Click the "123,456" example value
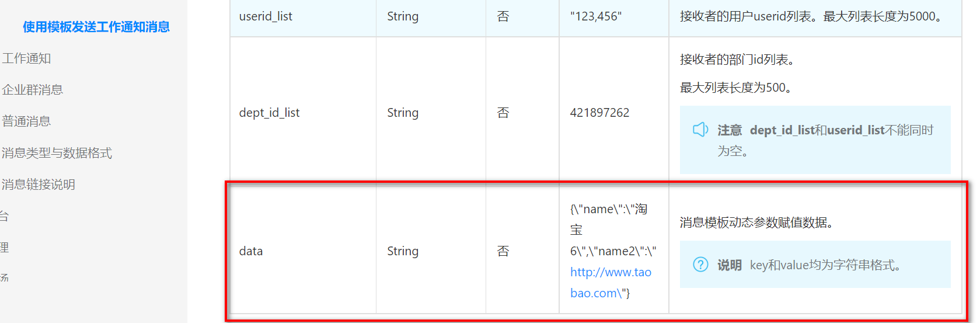This screenshot has height=323, width=980. tap(596, 16)
